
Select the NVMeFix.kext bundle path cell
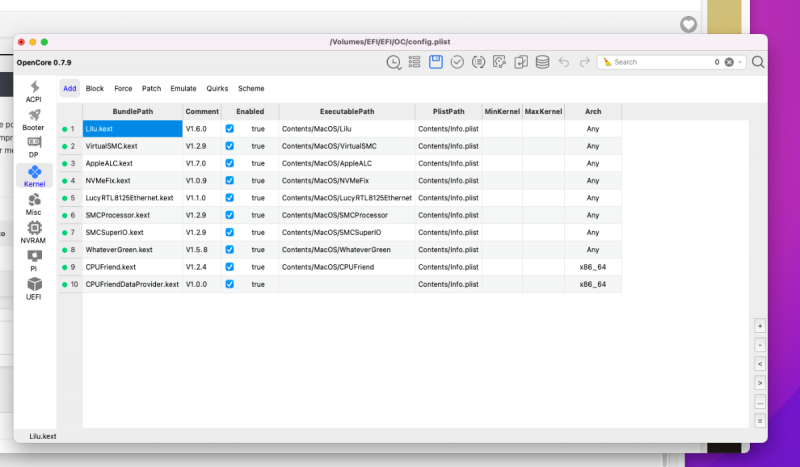(133, 181)
